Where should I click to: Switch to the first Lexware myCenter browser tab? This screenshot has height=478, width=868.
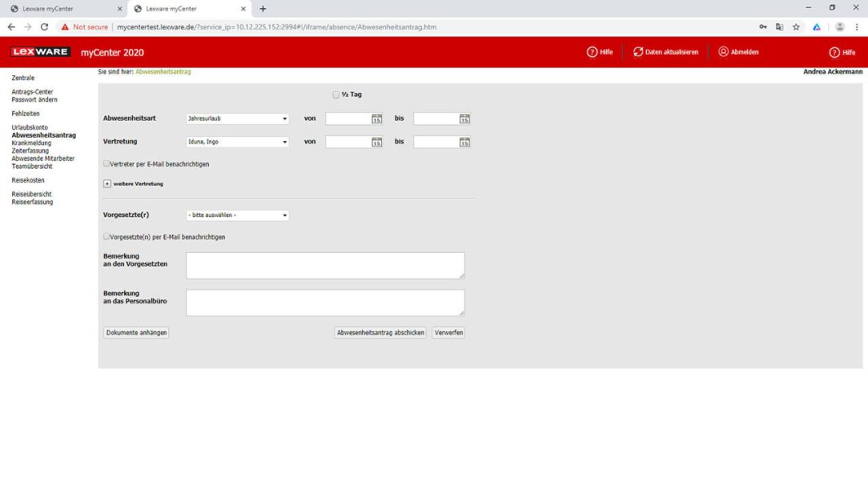[x=64, y=9]
